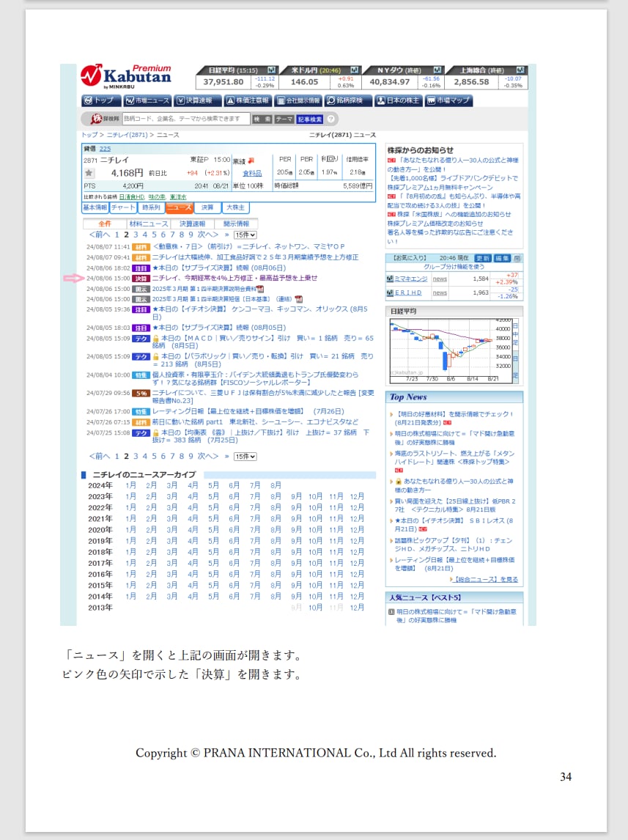Open 市場マップ navigation item
628x840 pixels.
click(448, 100)
